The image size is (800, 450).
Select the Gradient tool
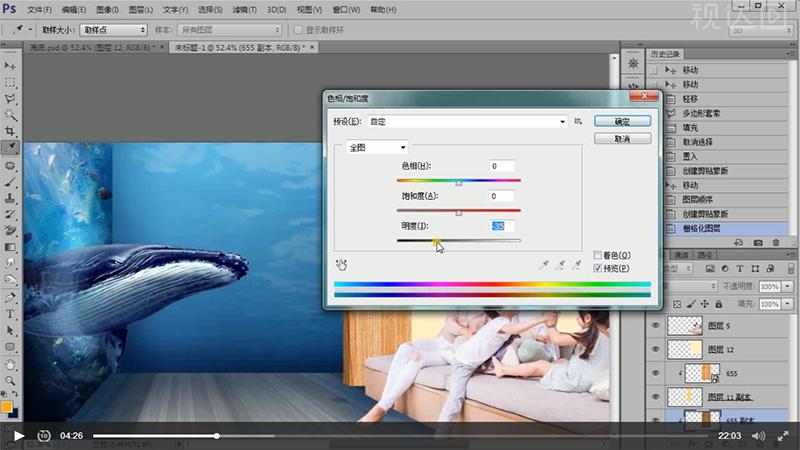click(10, 247)
